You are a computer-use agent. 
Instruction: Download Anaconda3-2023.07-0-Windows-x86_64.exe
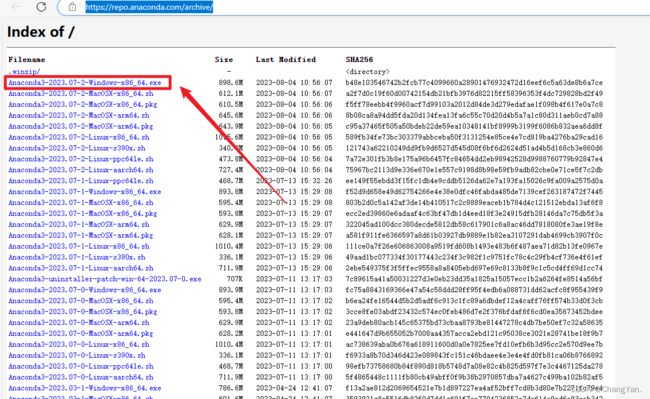tap(85, 290)
